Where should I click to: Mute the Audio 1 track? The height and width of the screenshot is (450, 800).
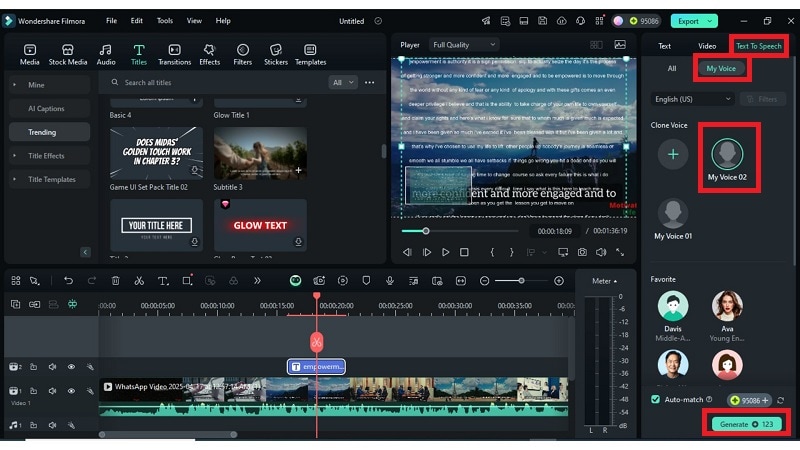point(52,425)
